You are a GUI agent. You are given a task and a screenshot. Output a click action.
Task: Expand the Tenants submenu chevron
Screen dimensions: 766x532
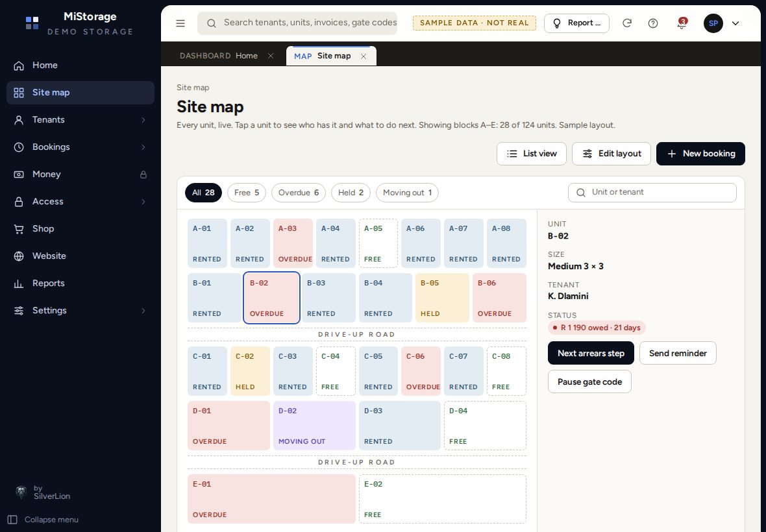[x=143, y=120]
